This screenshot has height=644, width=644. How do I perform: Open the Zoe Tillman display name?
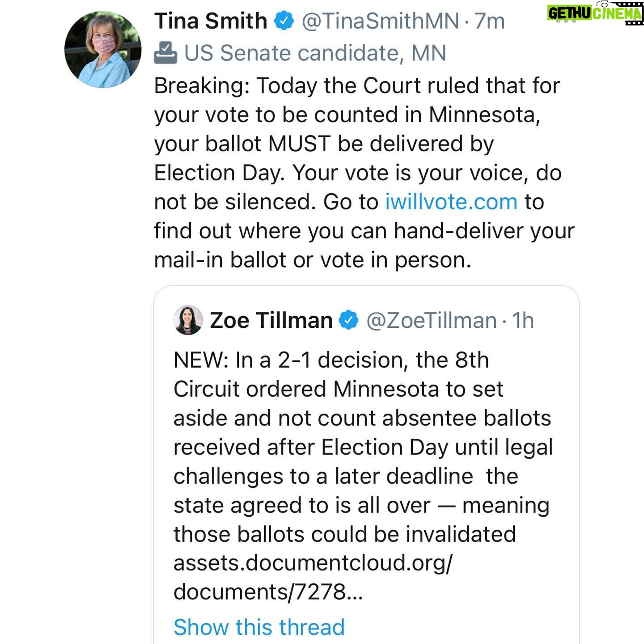coord(271,320)
